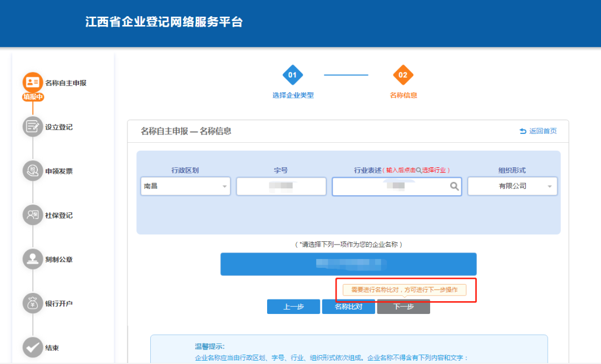Select step 02 名称信息
Viewport: 601px width, 364px height.
403,76
